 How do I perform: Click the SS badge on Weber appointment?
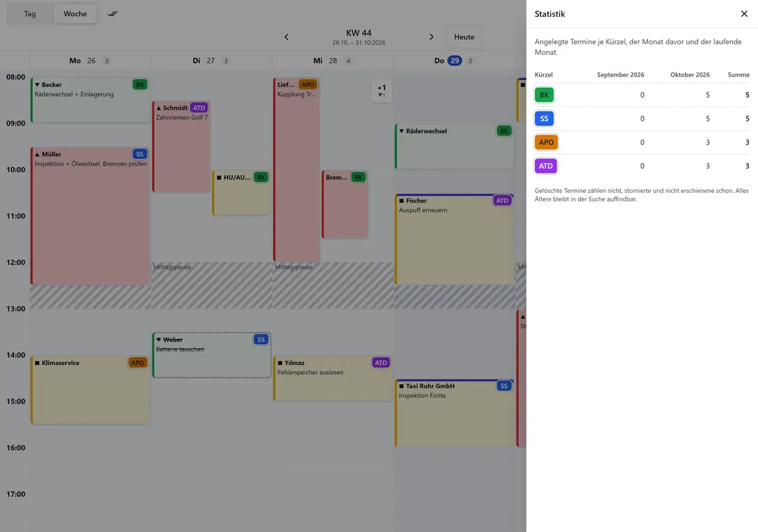click(x=261, y=340)
